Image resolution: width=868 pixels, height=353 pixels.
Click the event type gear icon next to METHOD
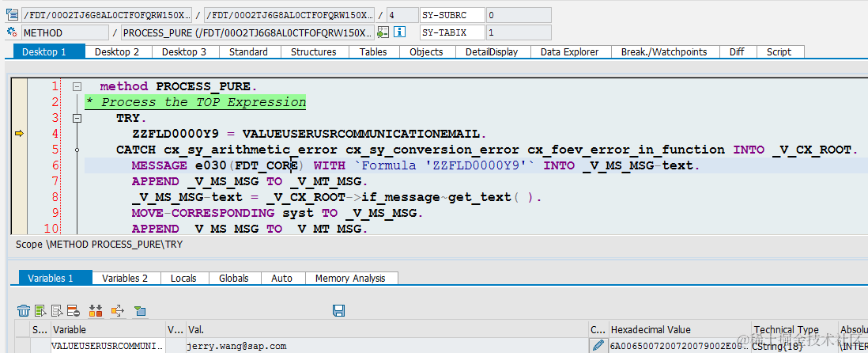[12, 32]
